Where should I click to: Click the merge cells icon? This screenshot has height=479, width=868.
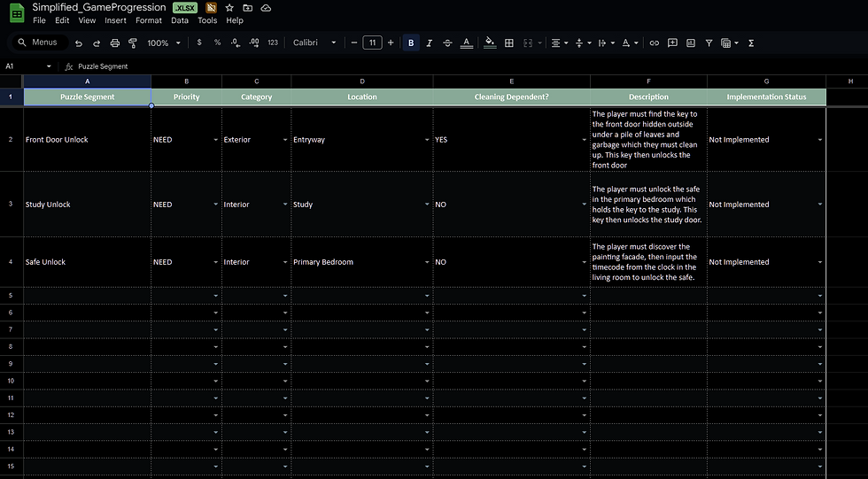(x=528, y=42)
